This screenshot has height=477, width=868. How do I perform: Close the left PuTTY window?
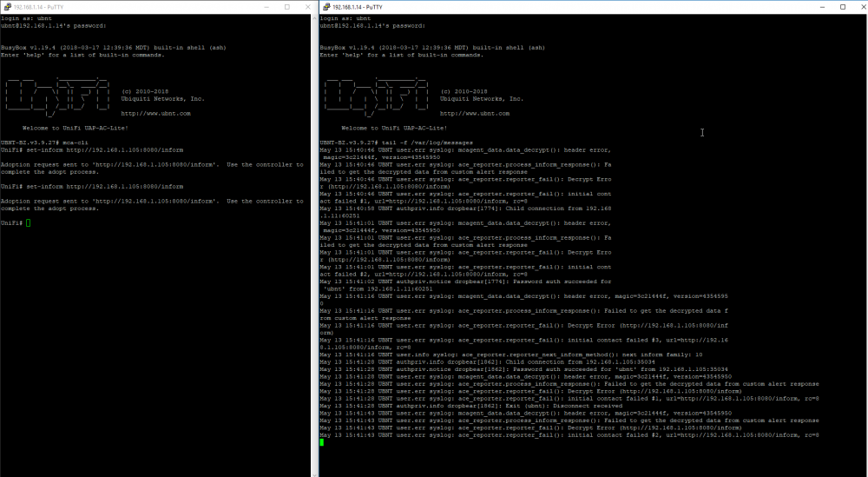(308, 7)
